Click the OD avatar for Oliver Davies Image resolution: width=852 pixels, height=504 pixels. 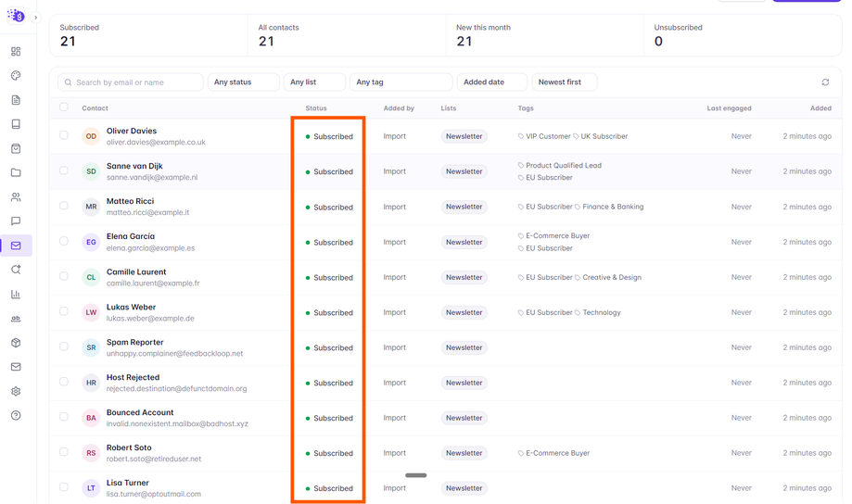[91, 136]
